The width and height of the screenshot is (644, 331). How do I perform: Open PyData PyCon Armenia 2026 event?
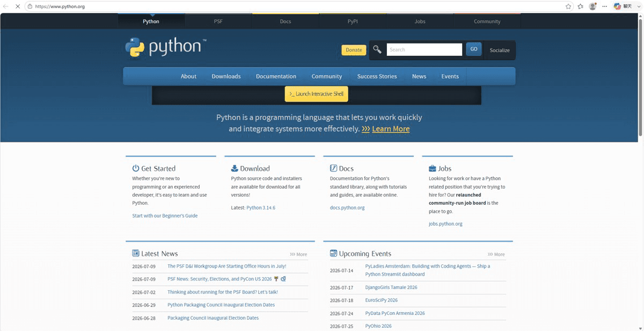coord(395,313)
